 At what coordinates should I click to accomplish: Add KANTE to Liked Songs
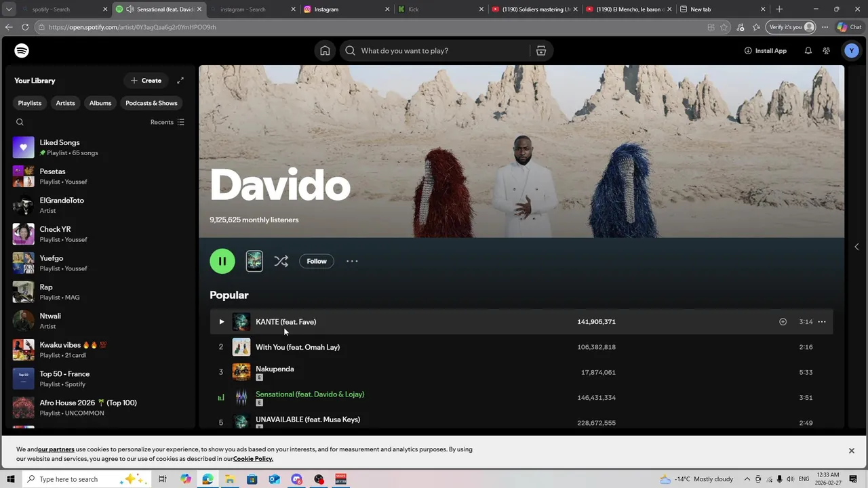click(783, 322)
